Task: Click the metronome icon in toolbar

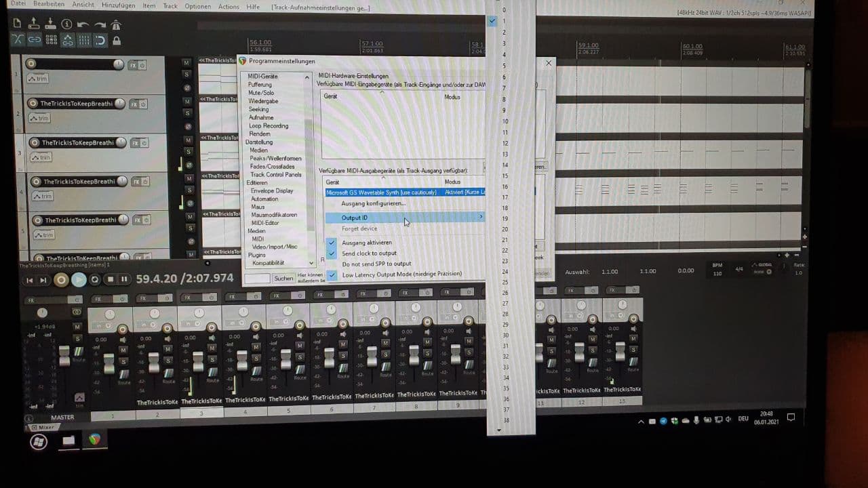Action: [x=115, y=24]
